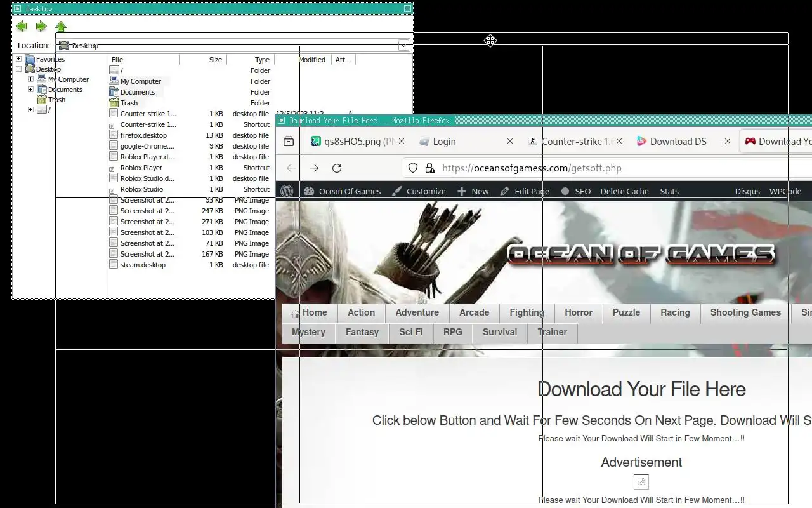Click Delete Cache in the admin bar
The width and height of the screenshot is (812, 508).
(624, 191)
